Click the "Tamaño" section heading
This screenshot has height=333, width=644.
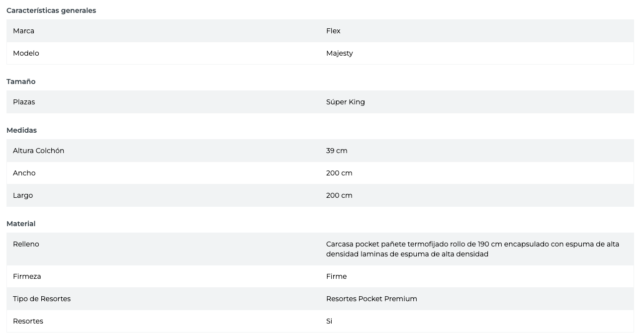tap(21, 82)
